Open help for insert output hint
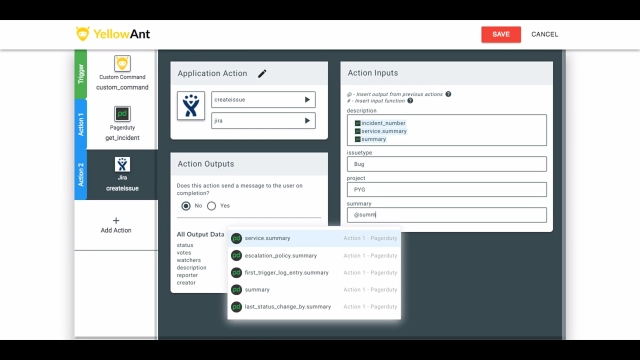This screenshot has width=640, height=360. (x=448, y=94)
